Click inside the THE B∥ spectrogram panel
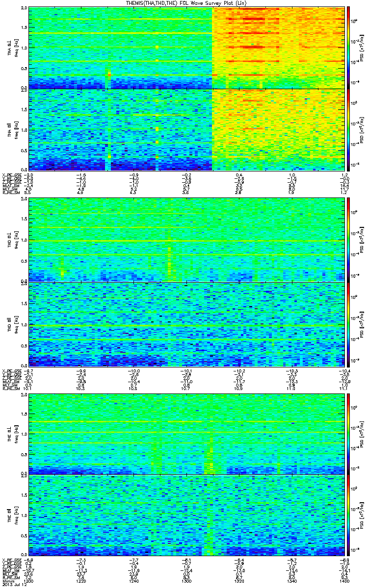 pyautogui.click(x=185, y=515)
